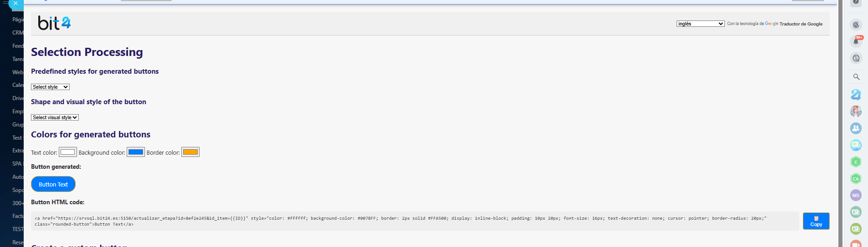Open the Select style dropdown

[x=50, y=87]
